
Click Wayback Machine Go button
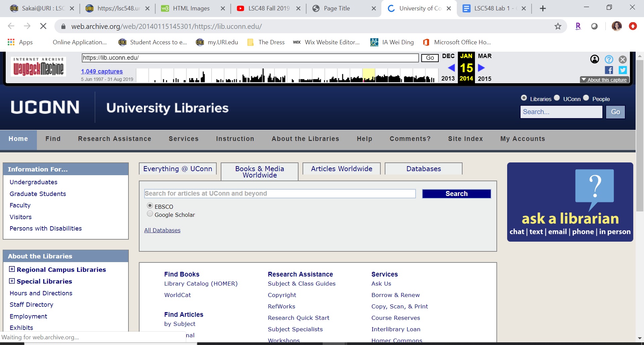[430, 58]
